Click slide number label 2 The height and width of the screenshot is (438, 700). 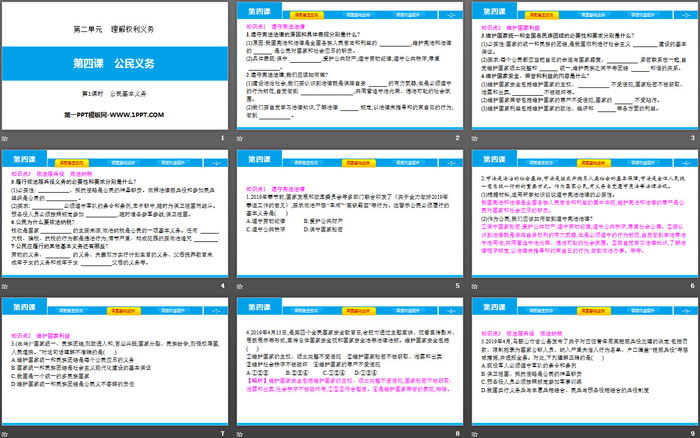pyautogui.click(x=458, y=138)
